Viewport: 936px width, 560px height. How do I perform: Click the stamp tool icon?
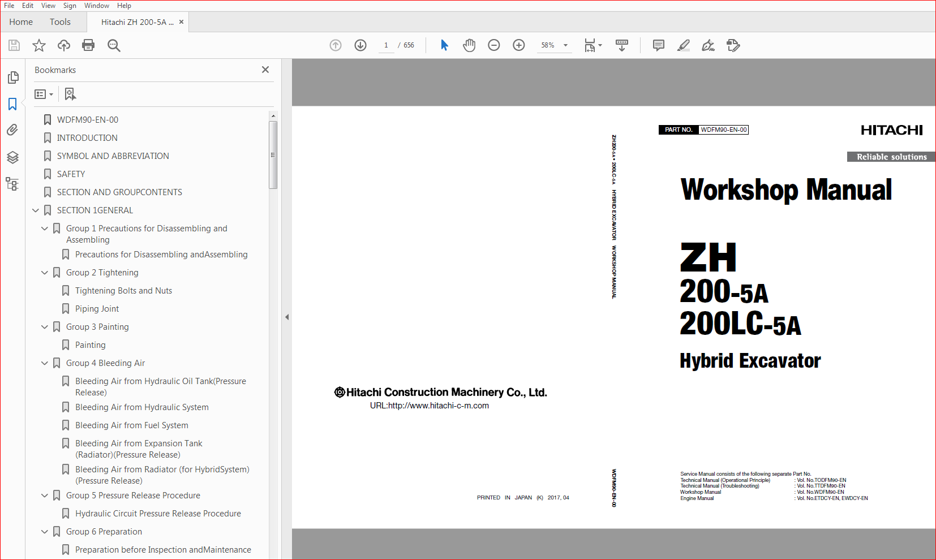[733, 45]
